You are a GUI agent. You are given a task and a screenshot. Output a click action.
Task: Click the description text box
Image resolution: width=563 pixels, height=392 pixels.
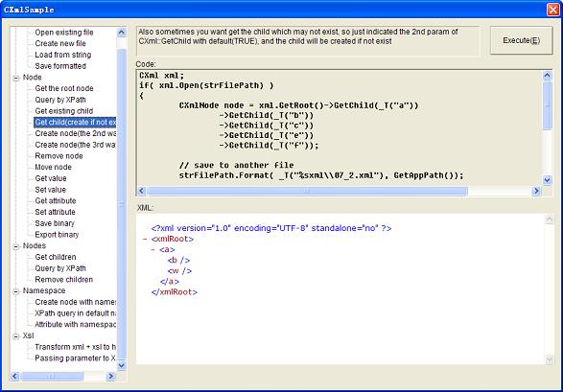(x=308, y=41)
